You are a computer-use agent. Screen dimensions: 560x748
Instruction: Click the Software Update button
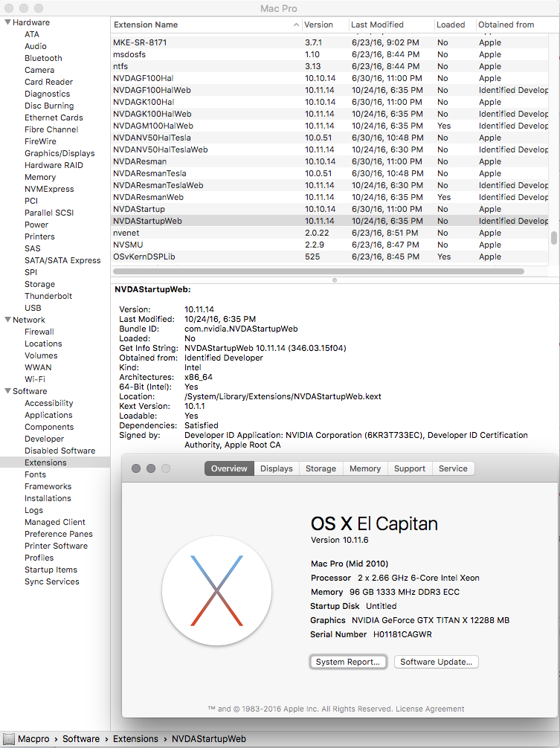(x=436, y=662)
